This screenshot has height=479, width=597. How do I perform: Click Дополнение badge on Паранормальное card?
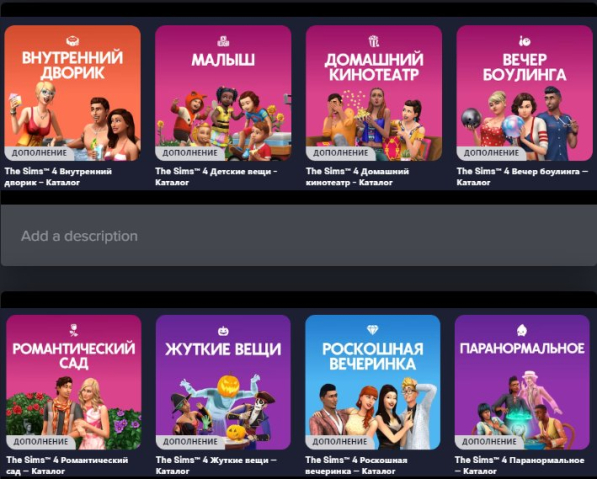[489, 442]
